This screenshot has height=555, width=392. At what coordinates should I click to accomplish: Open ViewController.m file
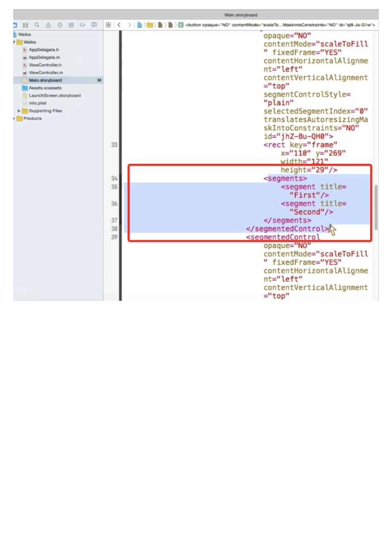[45, 73]
